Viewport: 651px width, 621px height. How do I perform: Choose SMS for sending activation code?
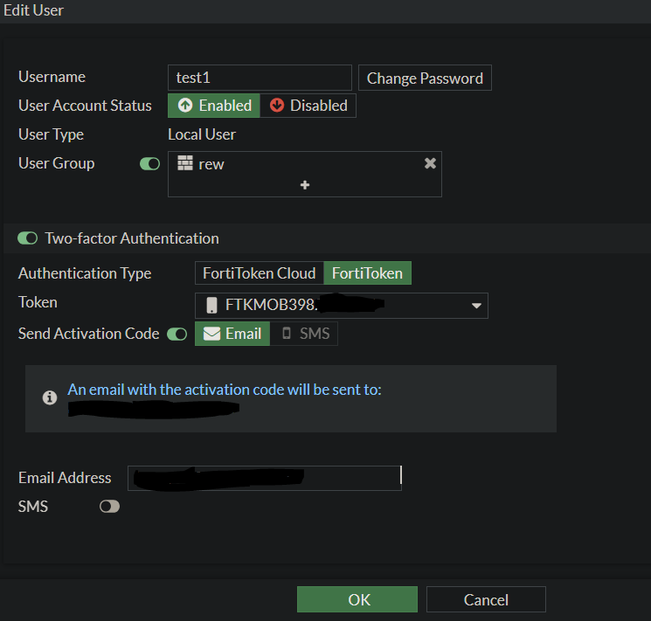[x=305, y=334]
